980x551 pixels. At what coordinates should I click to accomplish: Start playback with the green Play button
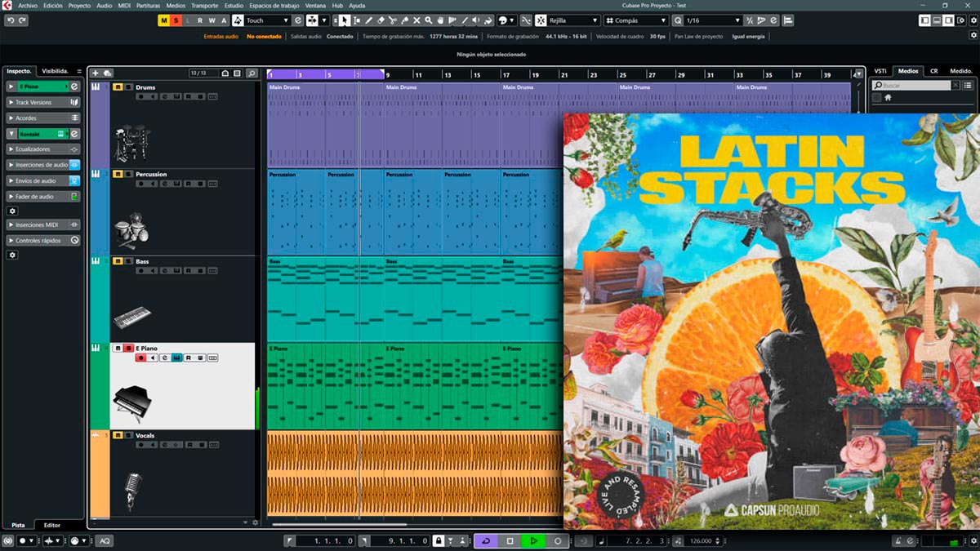point(534,540)
